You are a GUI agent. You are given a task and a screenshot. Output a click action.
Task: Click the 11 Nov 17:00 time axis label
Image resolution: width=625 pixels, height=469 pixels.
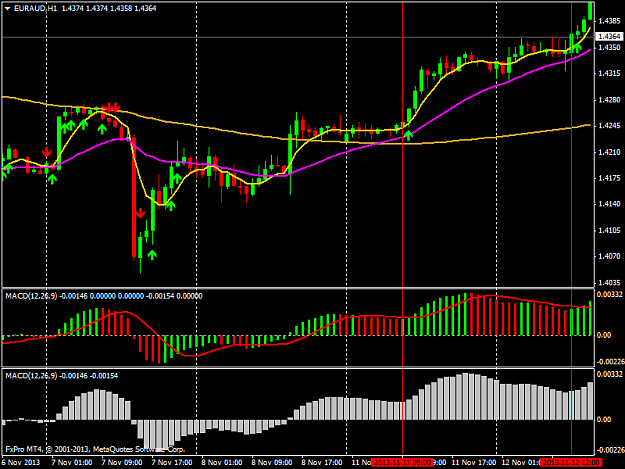[474, 463]
